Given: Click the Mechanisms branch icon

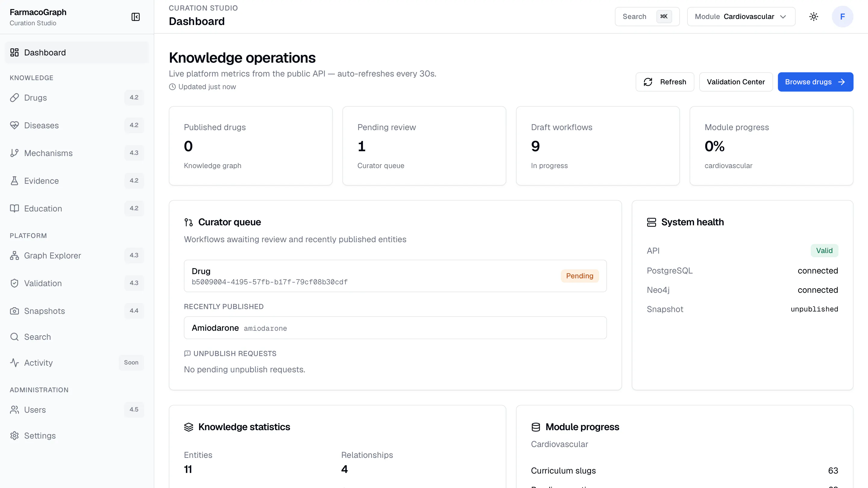Looking at the screenshot, I should pyautogui.click(x=14, y=153).
